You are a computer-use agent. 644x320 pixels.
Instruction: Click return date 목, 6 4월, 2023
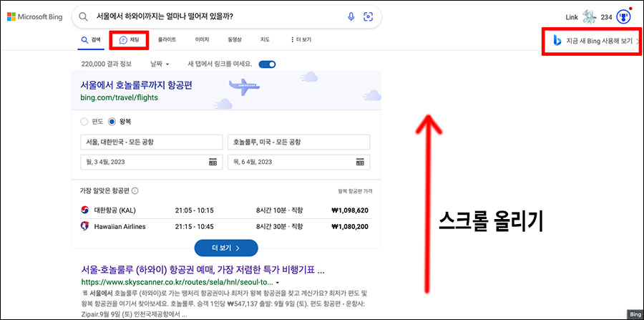(298, 162)
